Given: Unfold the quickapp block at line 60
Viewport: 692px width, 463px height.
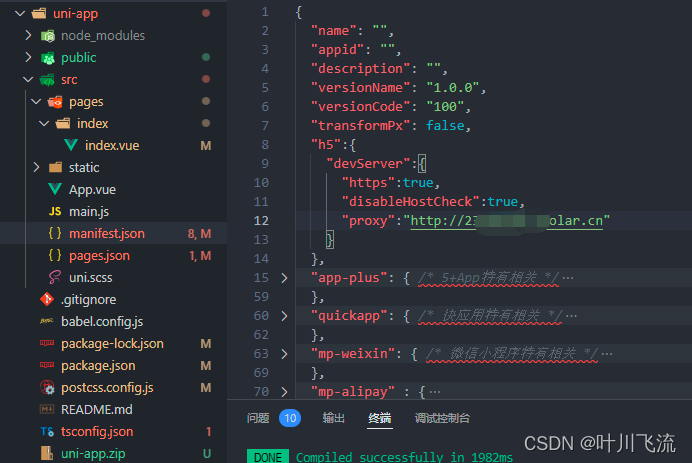Looking at the screenshot, I should 284,316.
